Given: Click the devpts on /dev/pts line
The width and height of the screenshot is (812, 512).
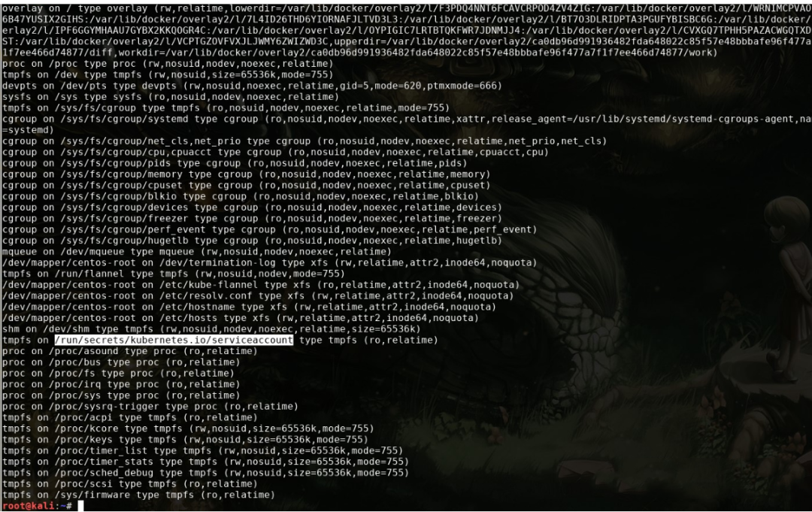Looking at the screenshot, I should coord(252,86).
